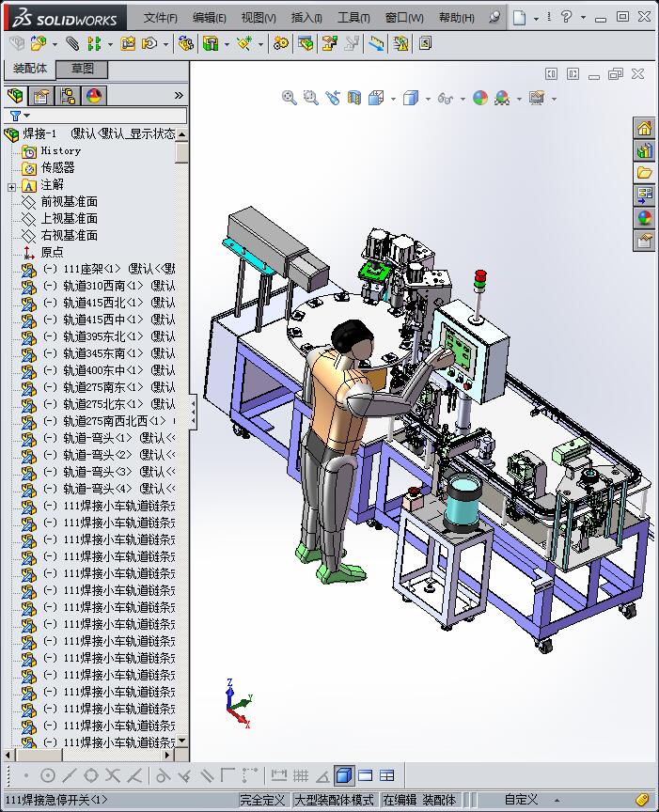Click the Show Hidden Components icon
Screen dimensions: 659x812
(x=185, y=43)
